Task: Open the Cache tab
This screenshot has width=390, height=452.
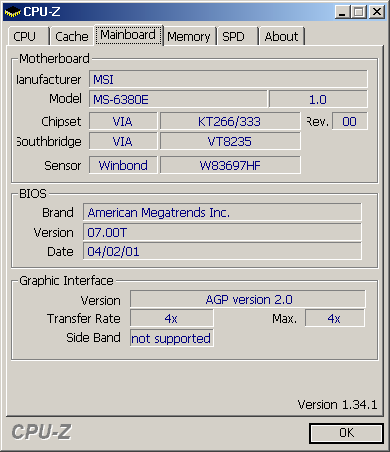Action: point(71,36)
